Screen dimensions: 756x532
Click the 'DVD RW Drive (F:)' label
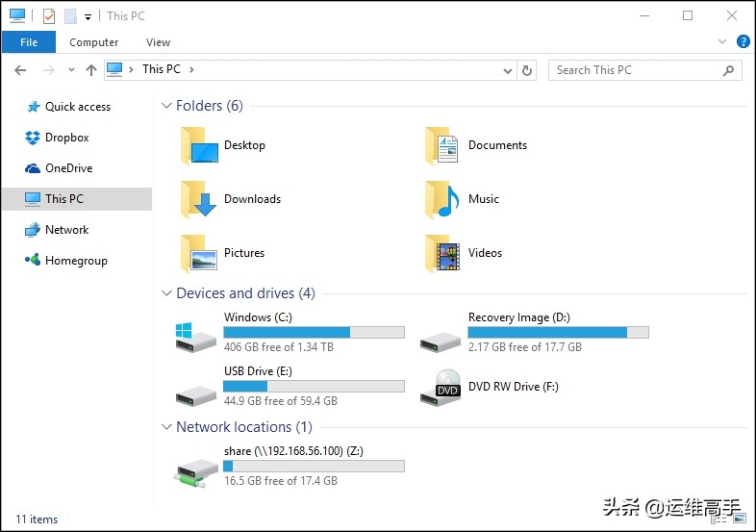[x=514, y=387]
